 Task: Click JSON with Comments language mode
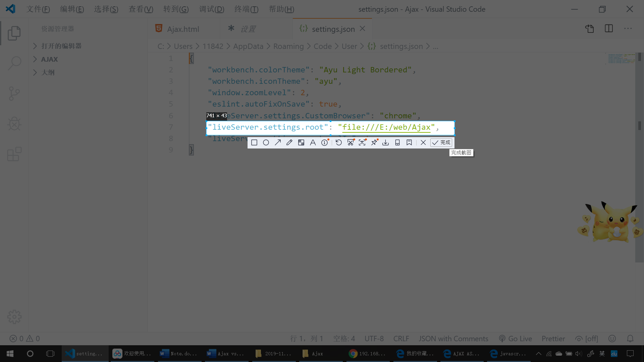coord(453,339)
